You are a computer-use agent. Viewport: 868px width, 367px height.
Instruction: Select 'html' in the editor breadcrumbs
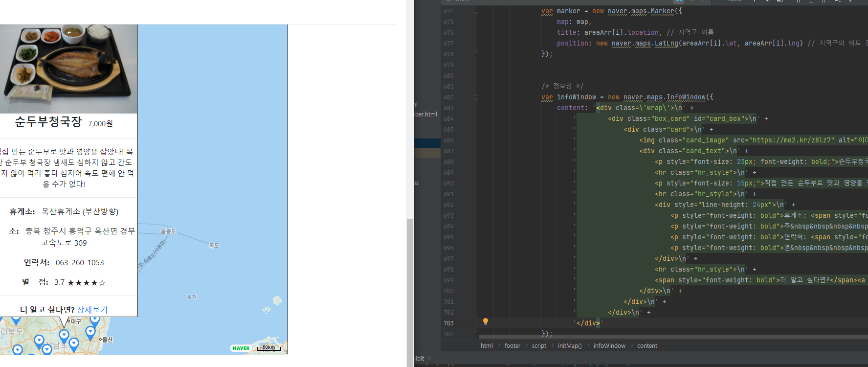(x=487, y=346)
